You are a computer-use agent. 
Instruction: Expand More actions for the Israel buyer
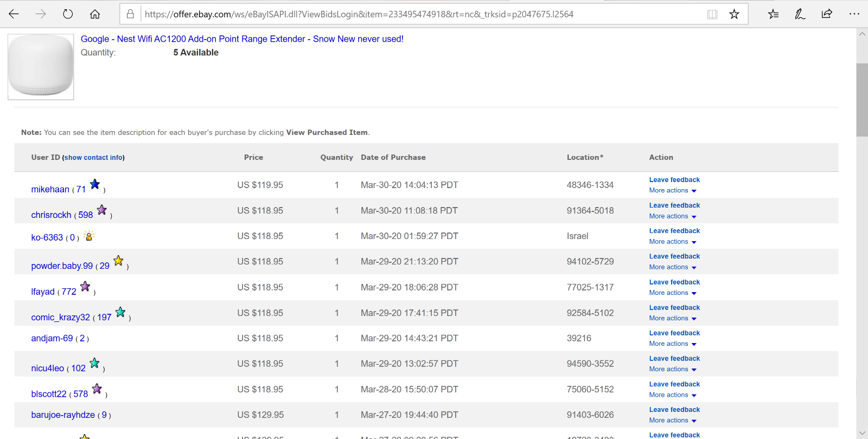(673, 242)
